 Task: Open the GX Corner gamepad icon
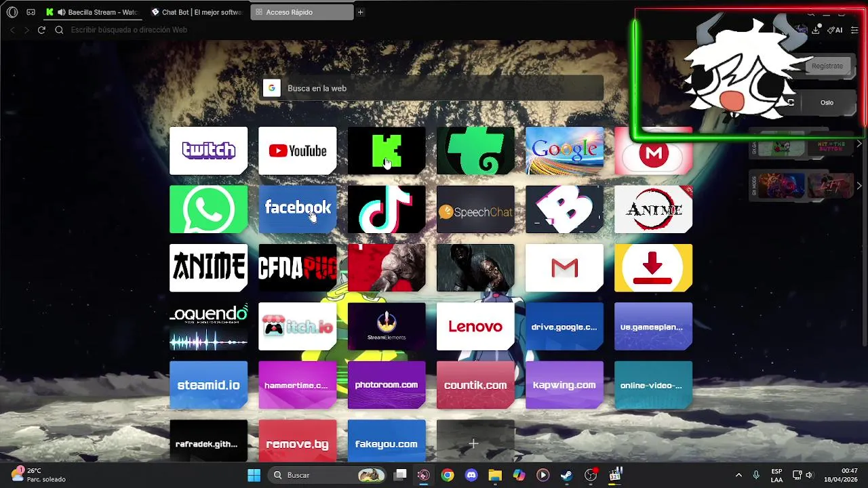(x=31, y=12)
